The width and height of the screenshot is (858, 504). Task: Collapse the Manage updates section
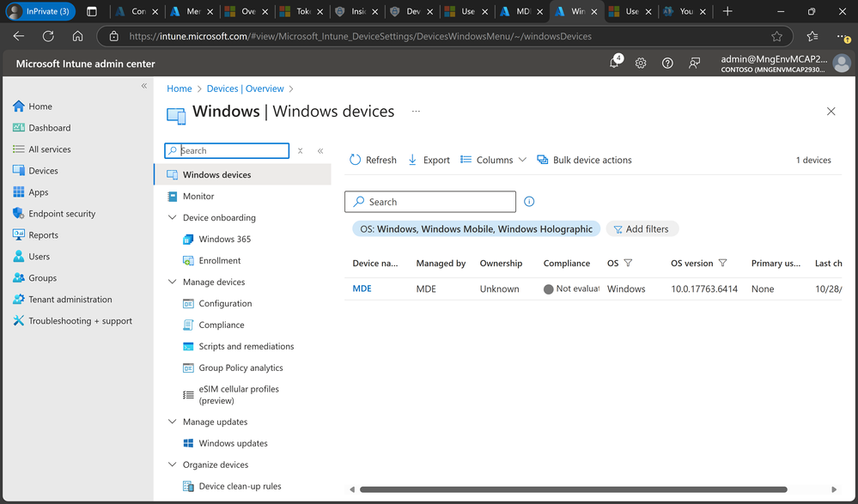click(x=172, y=422)
